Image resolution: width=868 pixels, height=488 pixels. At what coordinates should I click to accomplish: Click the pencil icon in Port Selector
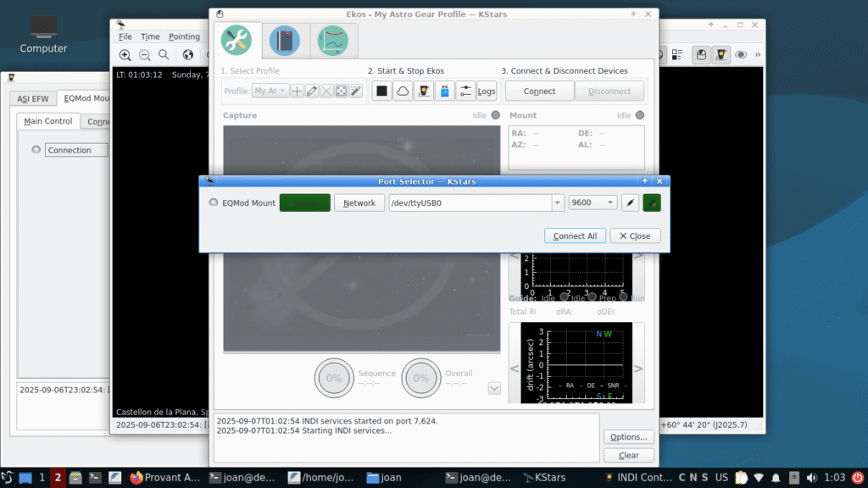click(630, 203)
